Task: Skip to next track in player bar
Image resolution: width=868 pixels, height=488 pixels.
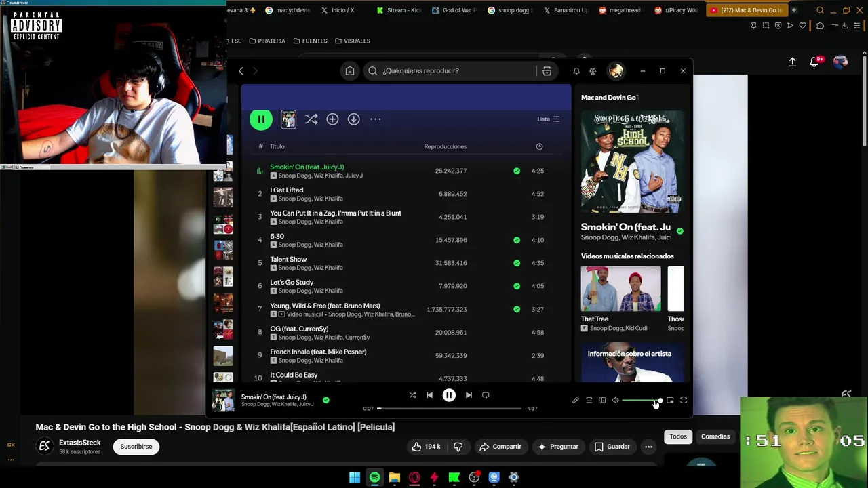Action: (x=469, y=395)
